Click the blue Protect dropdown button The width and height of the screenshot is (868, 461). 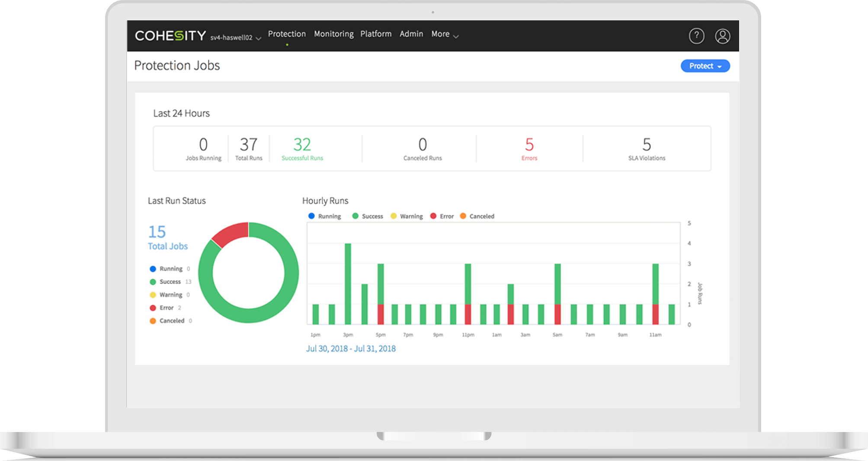click(705, 66)
